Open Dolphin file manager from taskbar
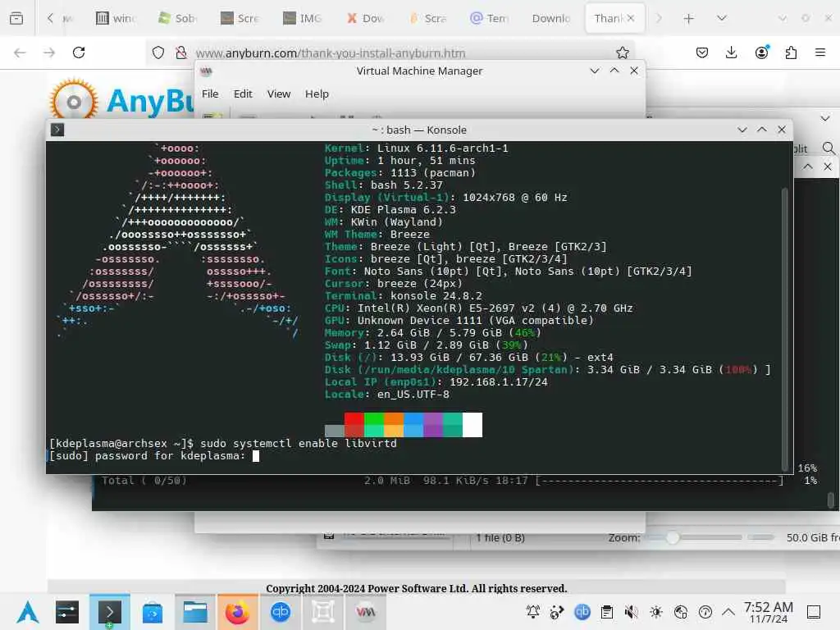The image size is (840, 630). (195, 612)
